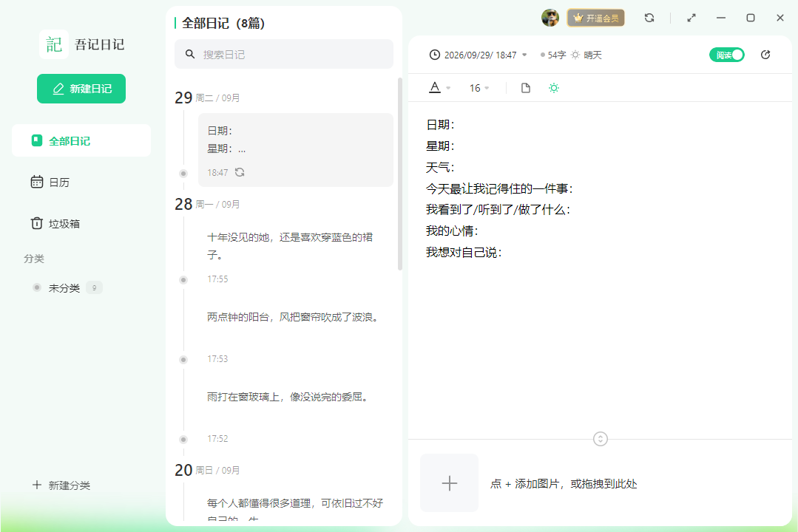Click the 全部日记 (8篇) header
The width and height of the screenshot is (798, 532).
pos(223,24)
